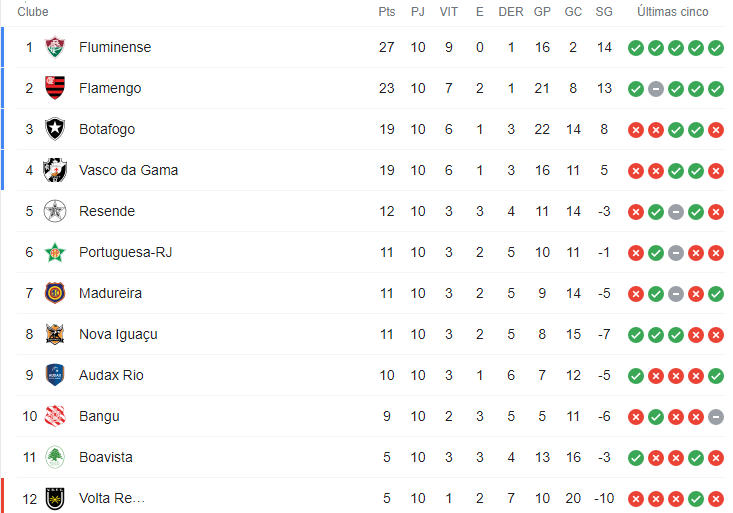The width and height of the screenshot is (733, 513).
Task: Click the Últimas cinco column header
Action: pos(673,12)
